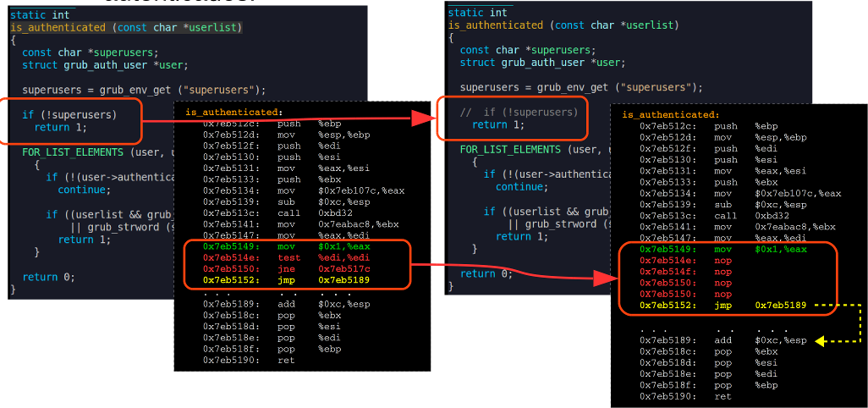Click the yellow dashed arrowhead near "add $0xc,%esp"
The image size is (868, 408).
(818, 341)
